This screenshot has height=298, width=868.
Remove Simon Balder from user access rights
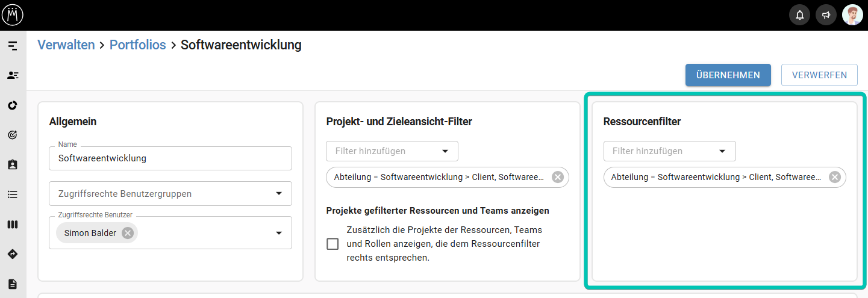click(x=128, y=233)
